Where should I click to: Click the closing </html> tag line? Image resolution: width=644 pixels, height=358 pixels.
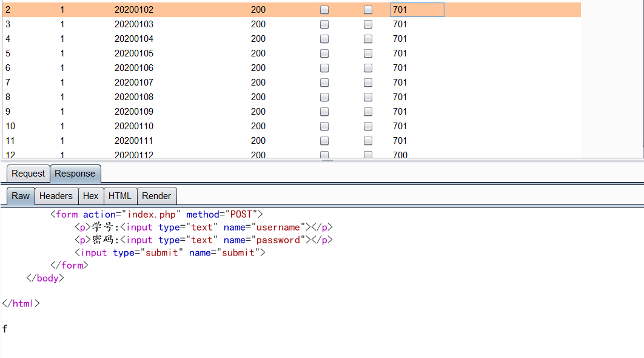[x=21, y=304]
